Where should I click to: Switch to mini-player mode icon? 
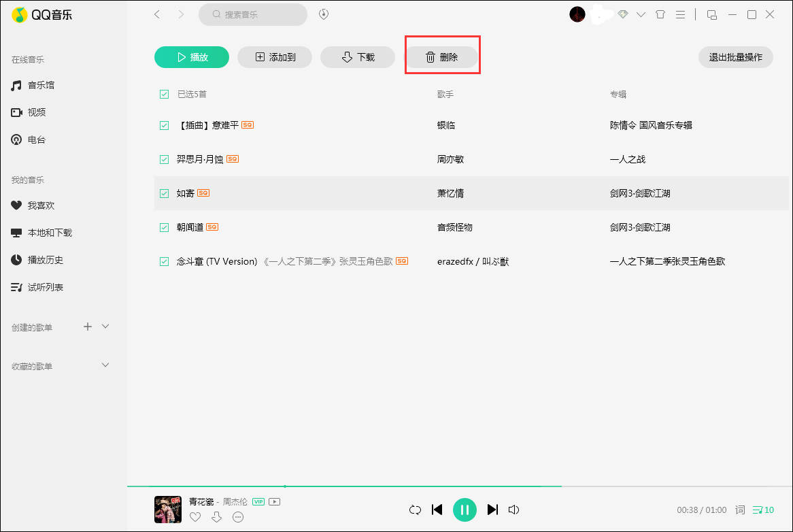[711, 14]
